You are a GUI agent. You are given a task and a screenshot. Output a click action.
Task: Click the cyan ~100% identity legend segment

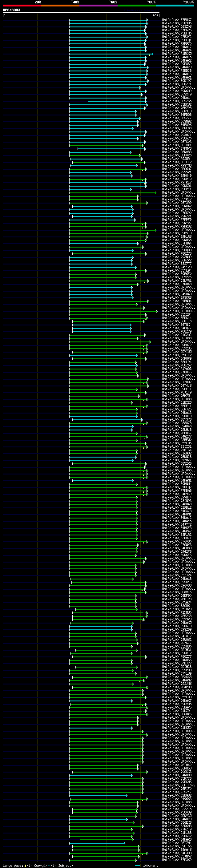point(175,6)
